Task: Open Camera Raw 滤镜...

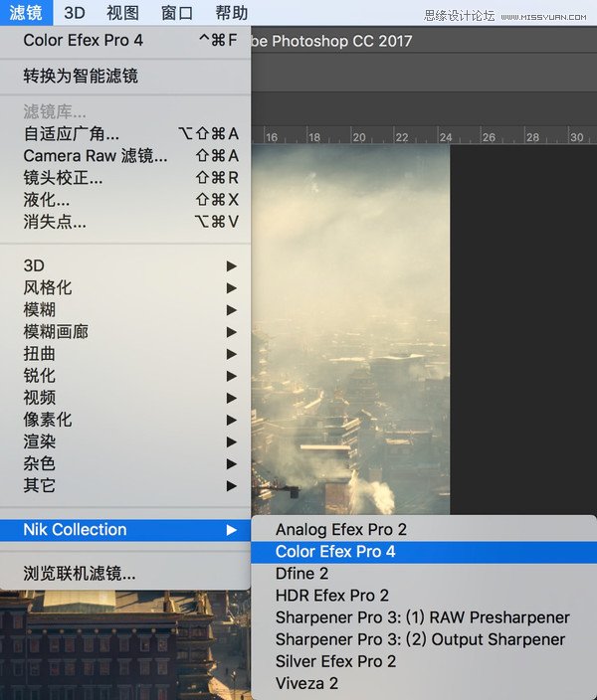Action: pos(125,156)
